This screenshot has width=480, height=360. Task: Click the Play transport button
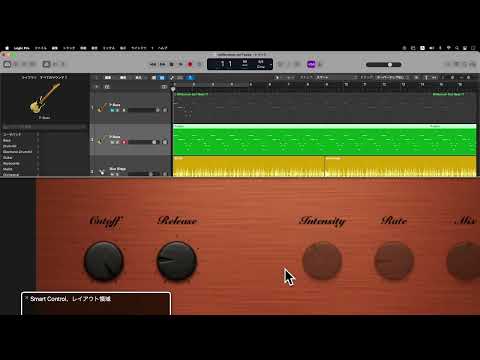[x=181, y=64]
